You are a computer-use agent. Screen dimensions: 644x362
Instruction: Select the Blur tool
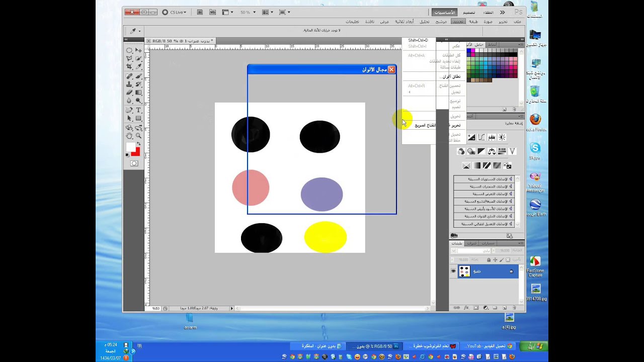pyautogui.click(x=129, y=100)
